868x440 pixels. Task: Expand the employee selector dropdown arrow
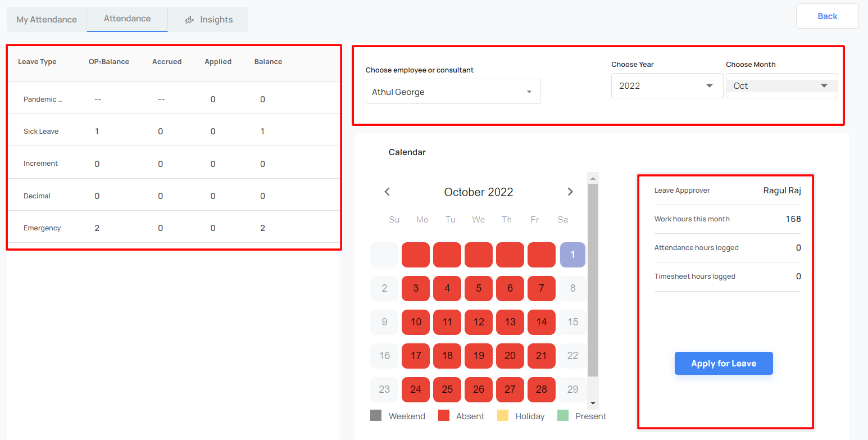pyautogui.click(x=529, y=92)
